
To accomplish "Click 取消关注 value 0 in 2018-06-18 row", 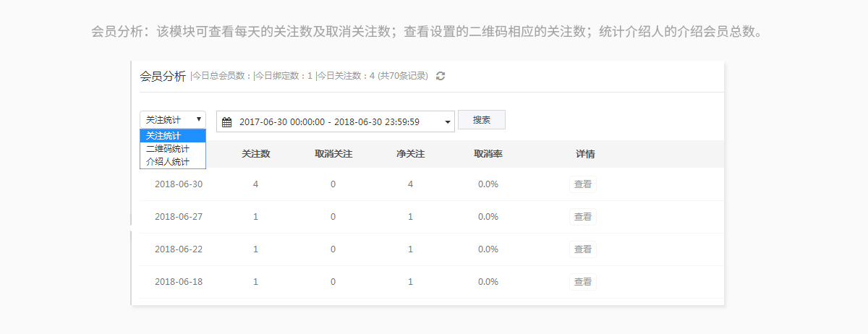I will click(333, 282).
